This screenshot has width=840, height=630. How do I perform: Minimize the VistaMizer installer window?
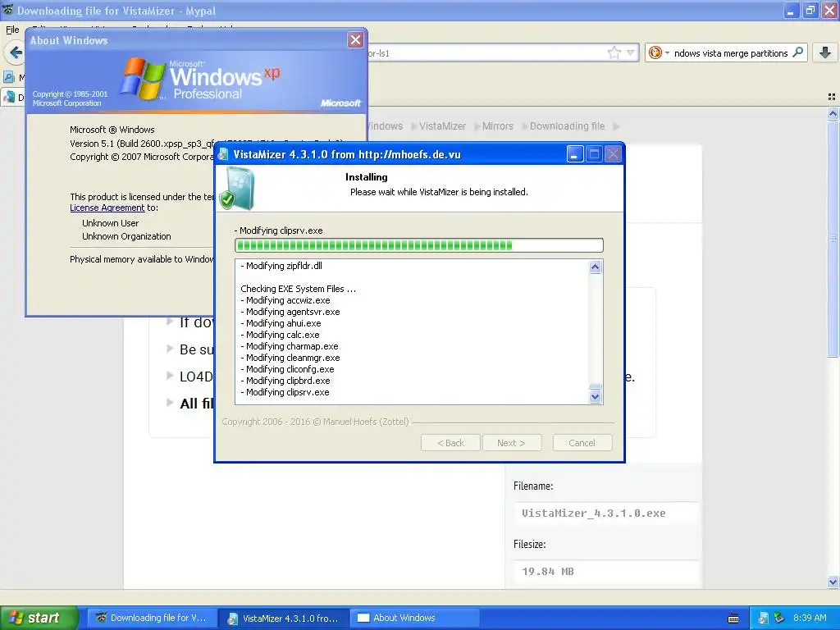(x=575, y=154)
